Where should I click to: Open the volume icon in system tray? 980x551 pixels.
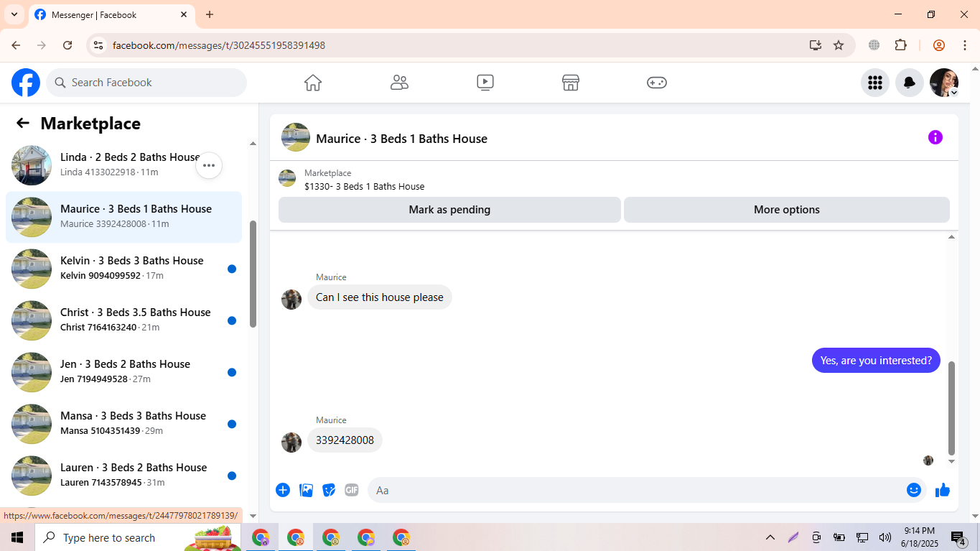[885, 537]
